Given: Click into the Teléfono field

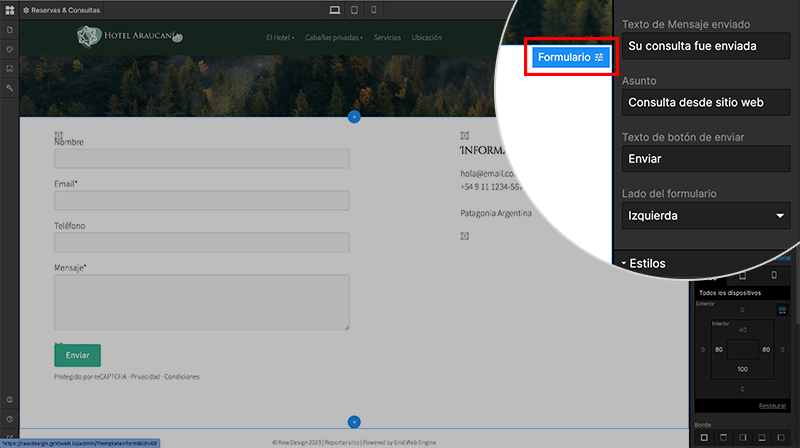Looking at the screenshot, I should [202, 242].
